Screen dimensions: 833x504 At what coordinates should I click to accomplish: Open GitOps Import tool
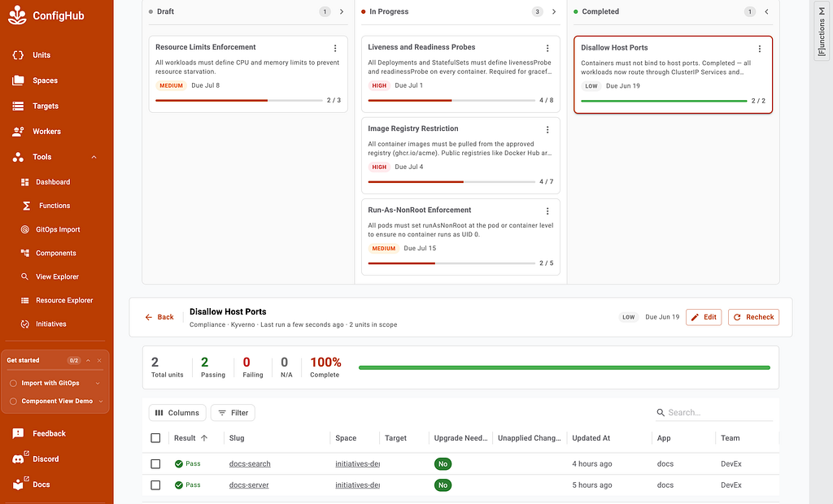(58, 229)
